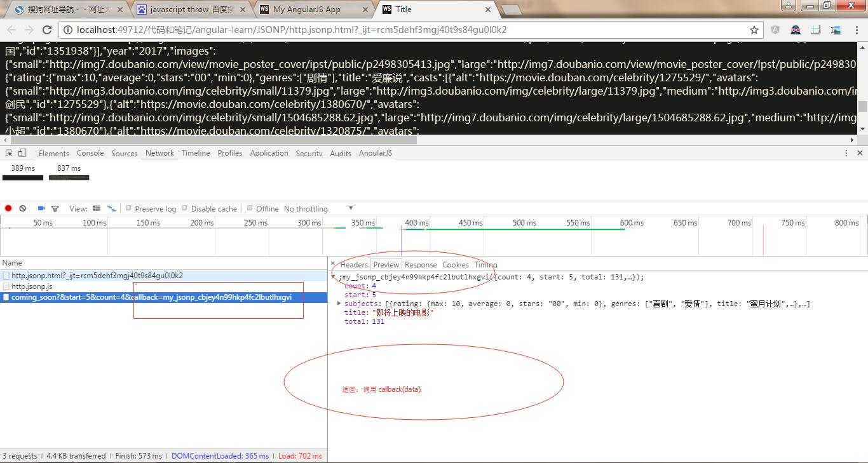This screenshot has width=868, height=463.
Task: Switch to large request rows view
Action: [x=97, y=208]
